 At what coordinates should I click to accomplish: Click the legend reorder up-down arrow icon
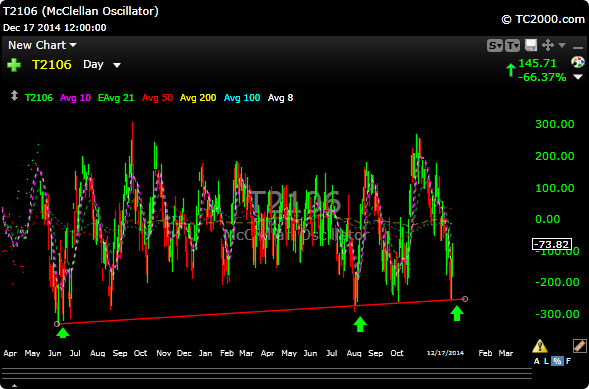pos(14,95)
